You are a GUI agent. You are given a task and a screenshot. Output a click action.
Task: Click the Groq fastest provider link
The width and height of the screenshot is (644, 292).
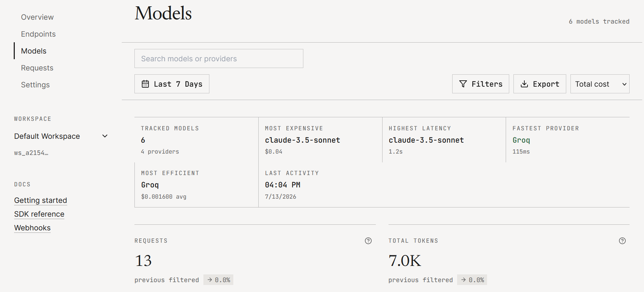(x=521, y=140)
